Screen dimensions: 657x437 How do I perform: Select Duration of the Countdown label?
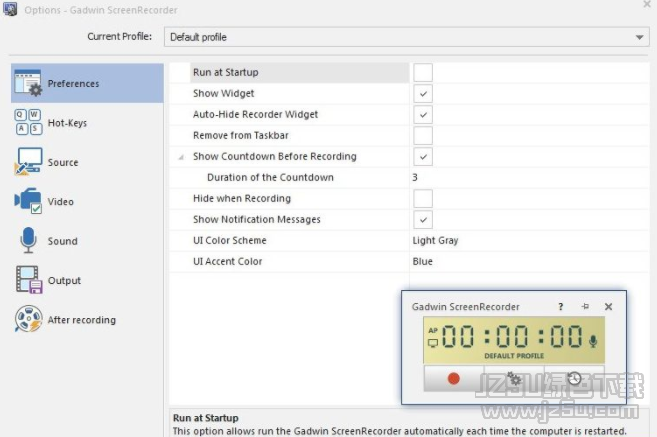270,177
